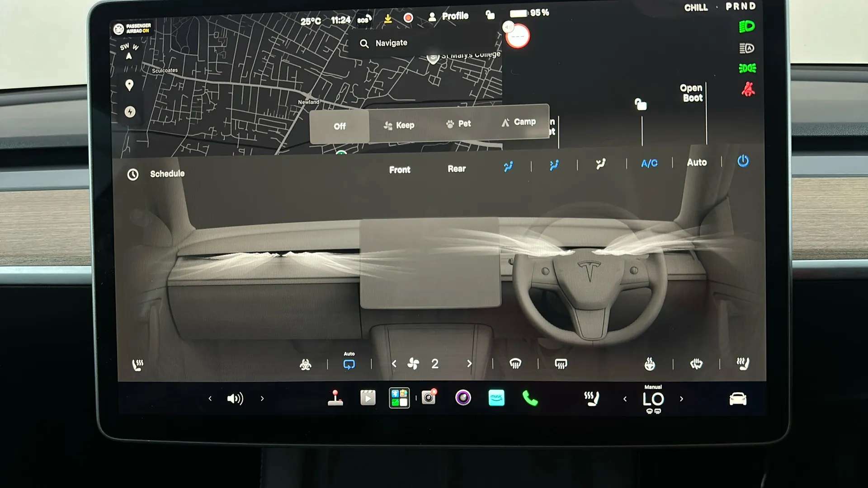This screenshot has width=868, height=488.
Task: Open the driver Profile menu
Action: tap(448, 16)
